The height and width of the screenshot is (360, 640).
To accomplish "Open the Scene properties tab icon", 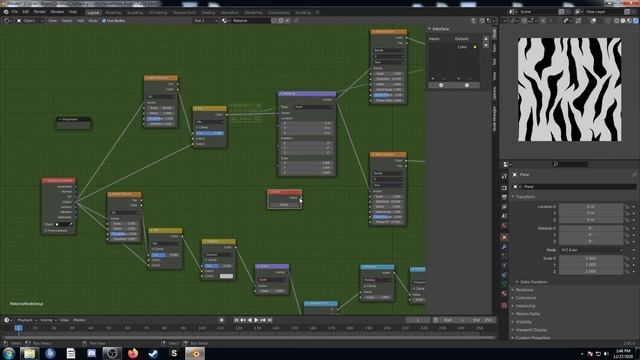I will click(x=504, y=216).
